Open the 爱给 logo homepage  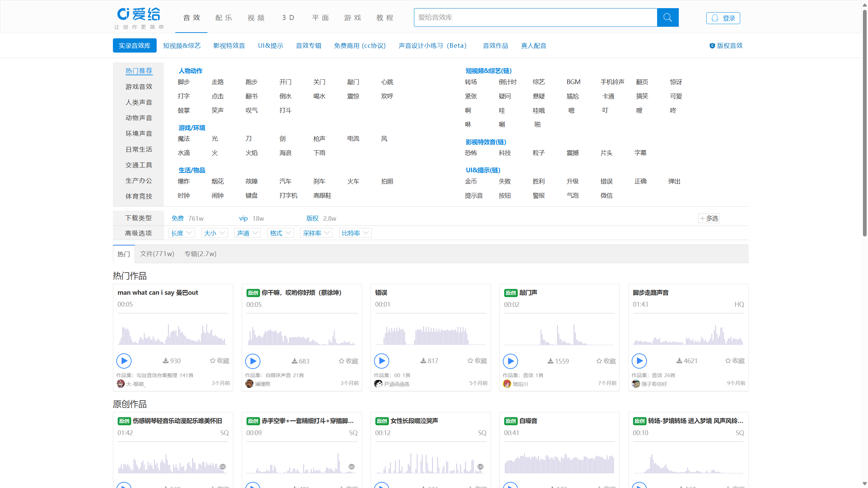pyautogui.click(x=139, y=18)
